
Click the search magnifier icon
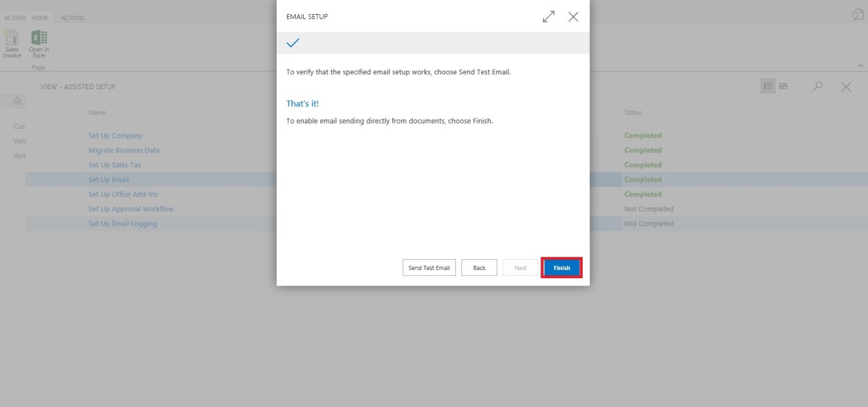click(x=817, y=86)
